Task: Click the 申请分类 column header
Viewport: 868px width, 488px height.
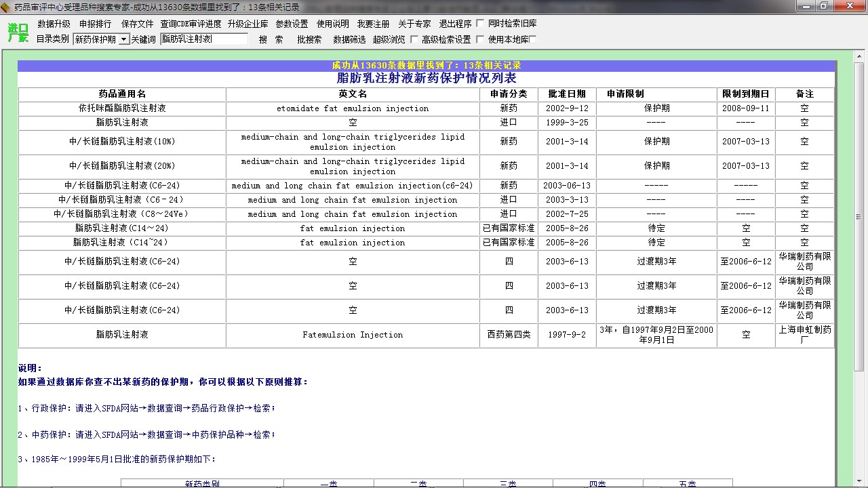Action: (x=509, y=94)
